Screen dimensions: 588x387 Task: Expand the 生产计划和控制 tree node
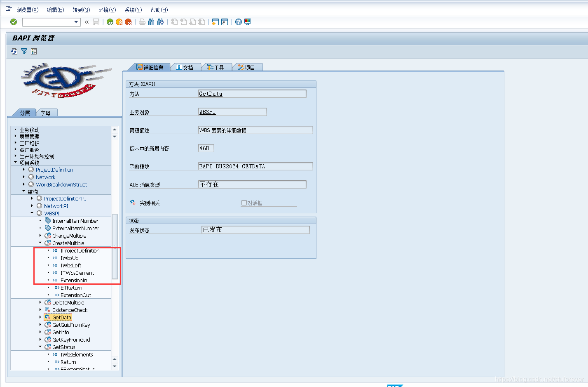(x=16, y=156)
